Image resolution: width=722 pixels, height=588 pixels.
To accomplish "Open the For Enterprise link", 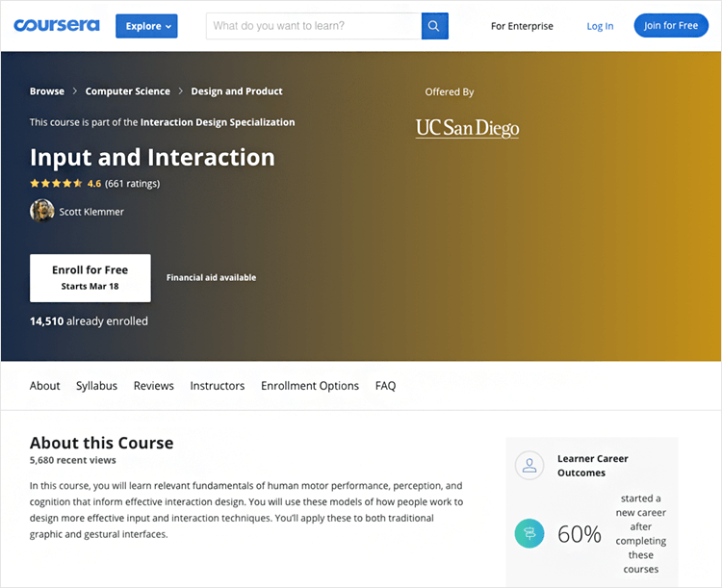I will [x=522, y=26].
